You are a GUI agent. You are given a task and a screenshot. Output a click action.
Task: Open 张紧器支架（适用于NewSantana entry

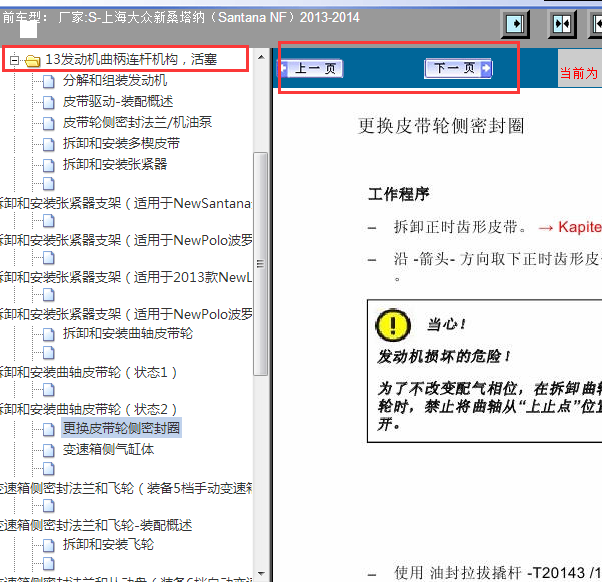click(126, 203)
